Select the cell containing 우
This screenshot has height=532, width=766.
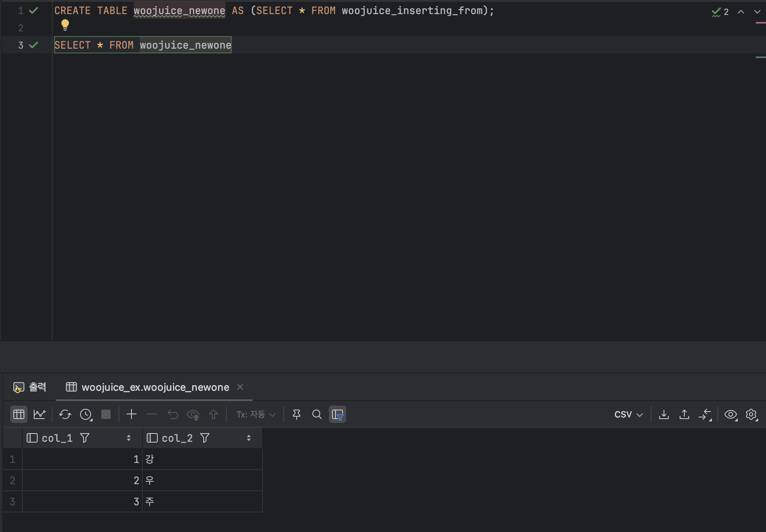(202, 480)
